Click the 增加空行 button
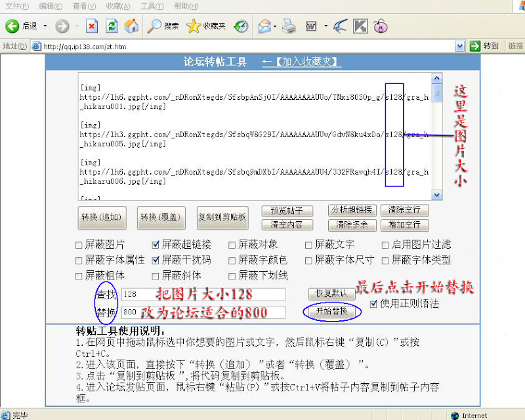This screenshot has width=525, height=420. coord(404,225)
